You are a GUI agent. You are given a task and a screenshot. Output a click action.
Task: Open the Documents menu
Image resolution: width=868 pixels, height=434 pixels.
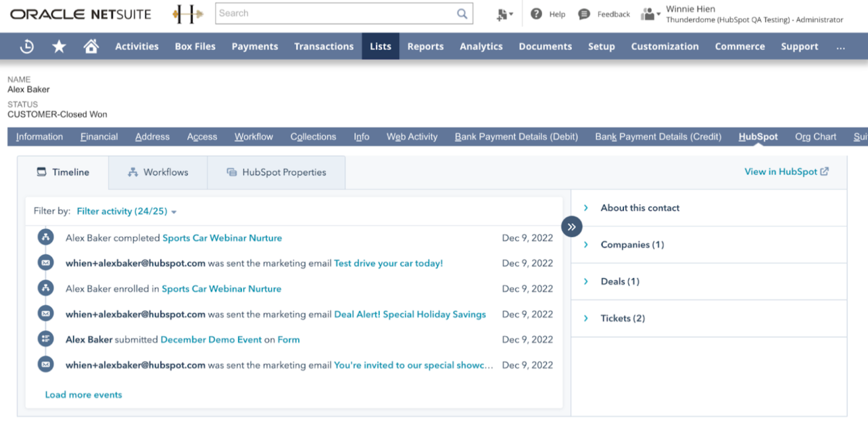[x=545, y=47]
